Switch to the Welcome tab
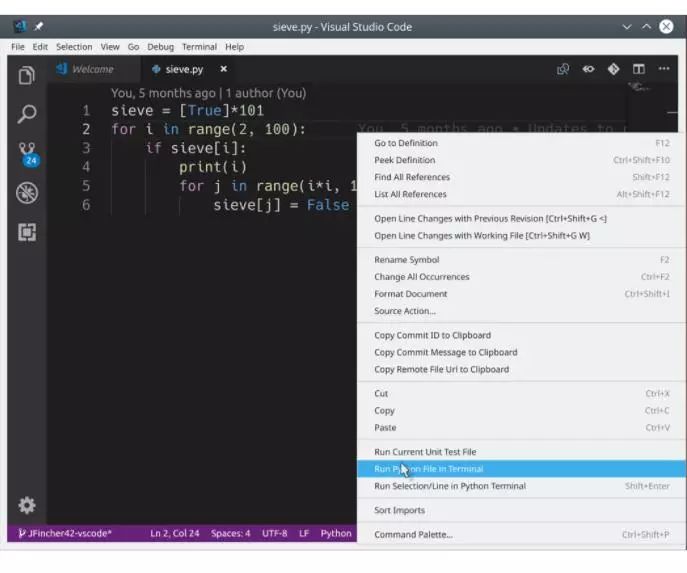 click(x=92, y=69)
